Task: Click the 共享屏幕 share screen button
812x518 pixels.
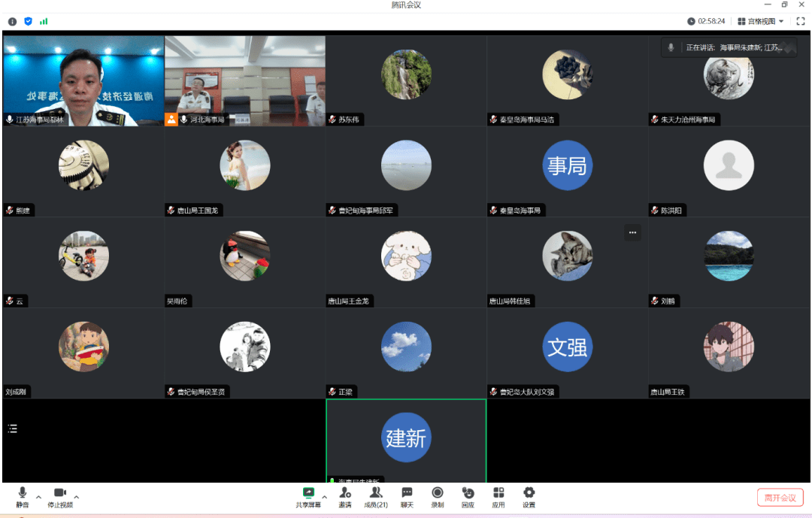Action: coord(308,496)
